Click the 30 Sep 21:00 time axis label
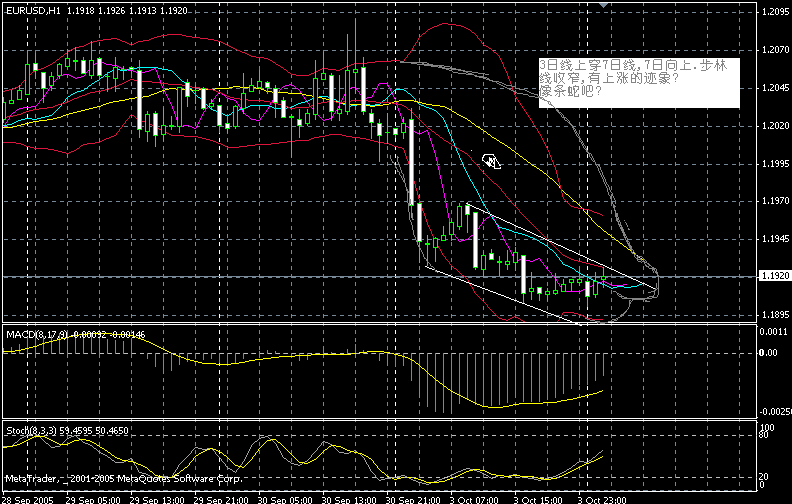 [414, 499]
